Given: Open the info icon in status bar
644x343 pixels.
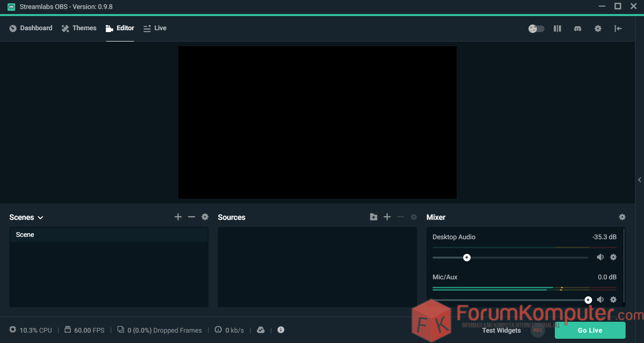Looking at the screenshot, I should tap(281, 330).
